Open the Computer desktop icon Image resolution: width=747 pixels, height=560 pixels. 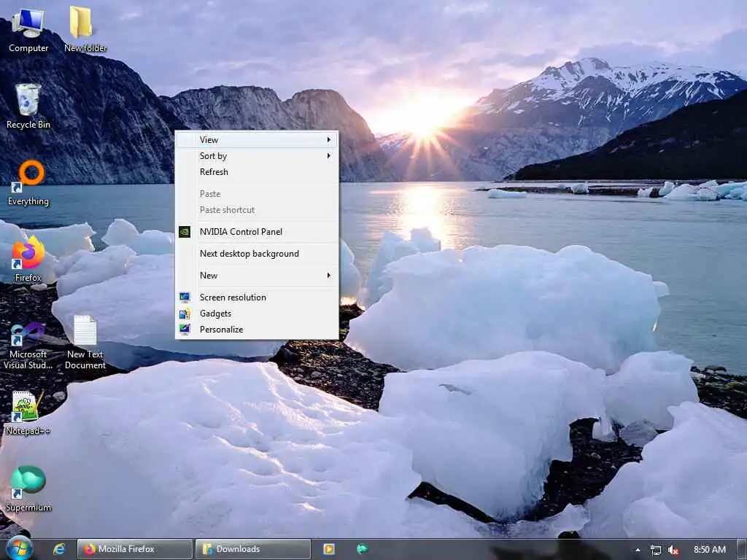(28, 29)
